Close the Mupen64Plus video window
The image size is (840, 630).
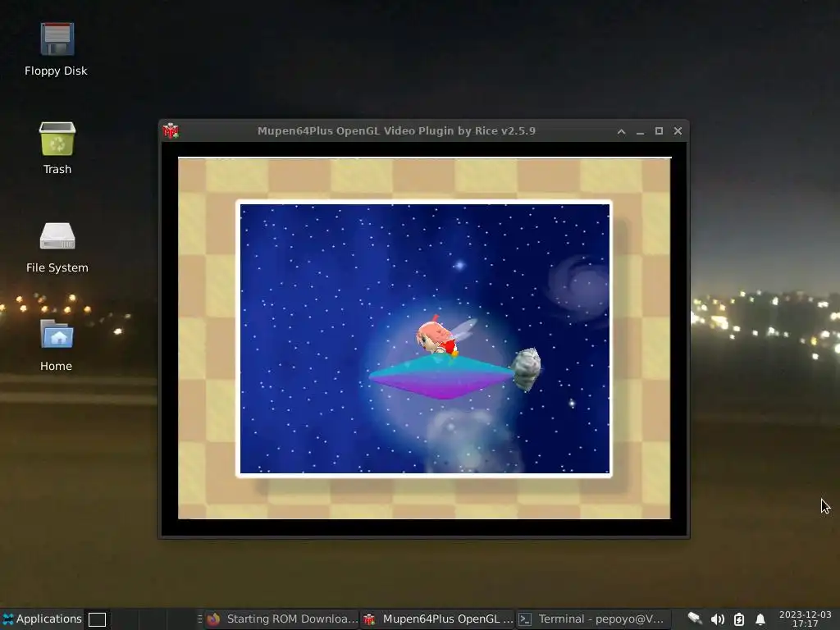[x=678, y=131]
